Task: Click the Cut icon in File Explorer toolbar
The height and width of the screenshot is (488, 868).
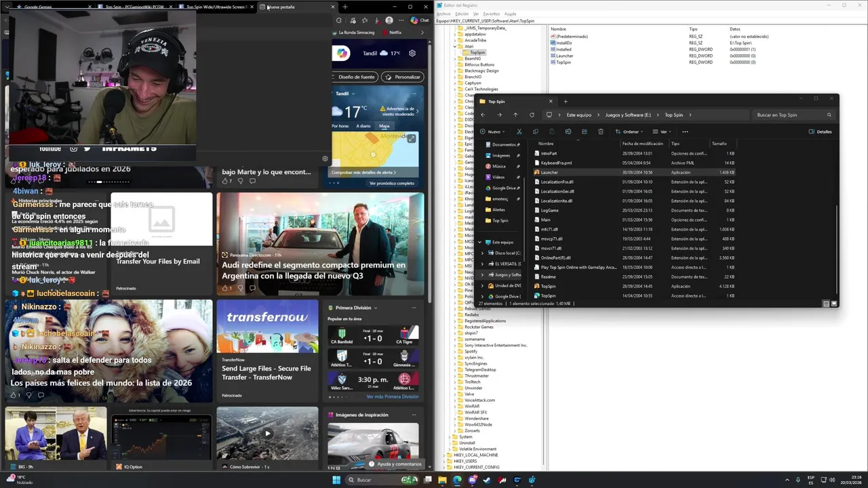Action: point(519,131)
